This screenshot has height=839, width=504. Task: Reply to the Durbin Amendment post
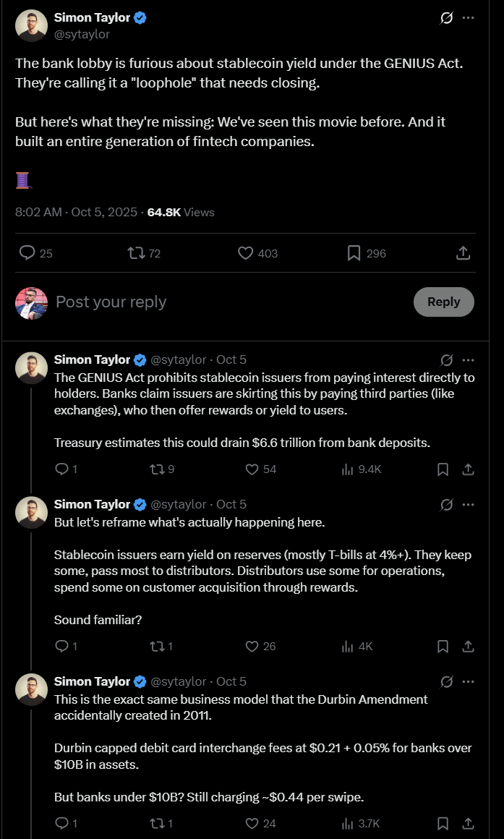point(61,823)
